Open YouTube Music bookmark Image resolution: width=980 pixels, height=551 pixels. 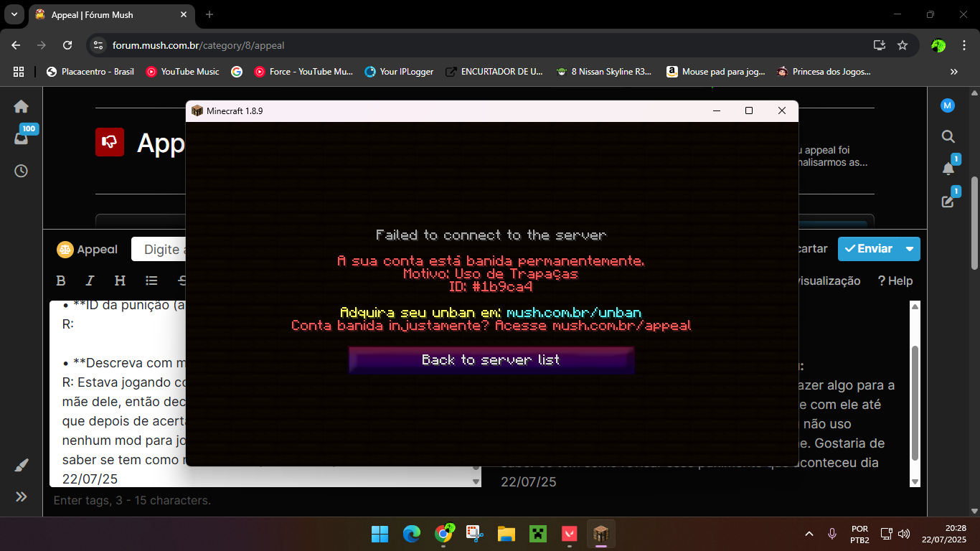(x=182, y=72)
